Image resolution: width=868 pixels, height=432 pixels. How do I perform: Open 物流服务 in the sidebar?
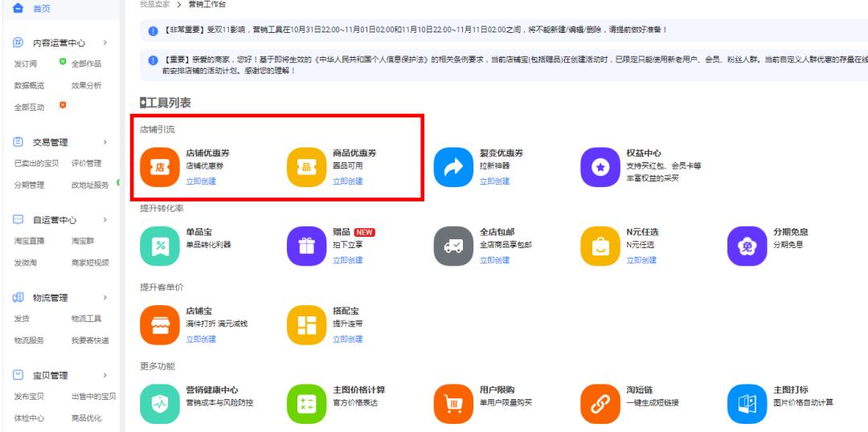click(29, 340)
